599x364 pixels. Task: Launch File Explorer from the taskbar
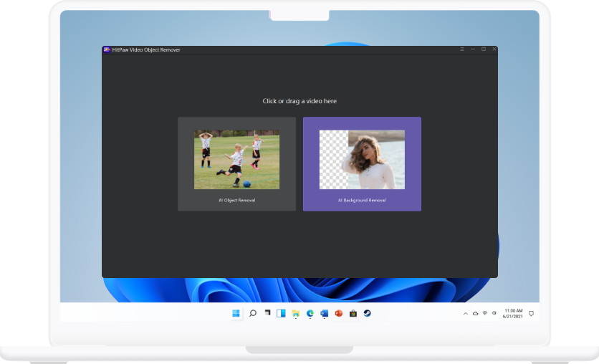coord(295,313)
